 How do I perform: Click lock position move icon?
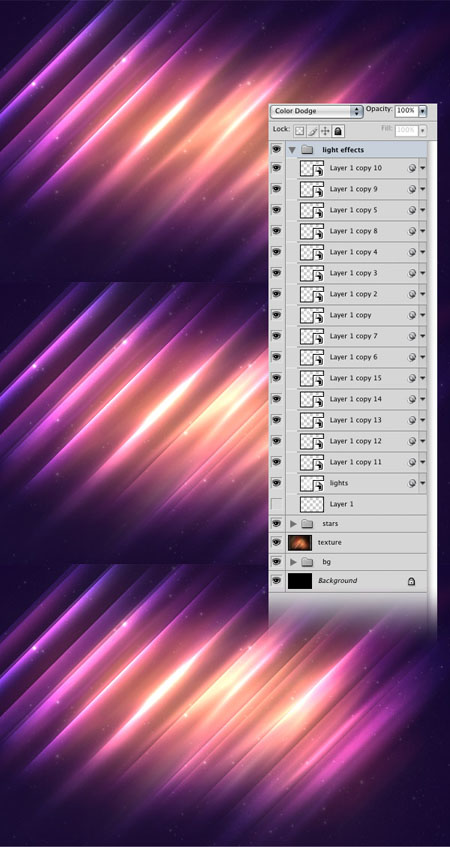point(325,131)
